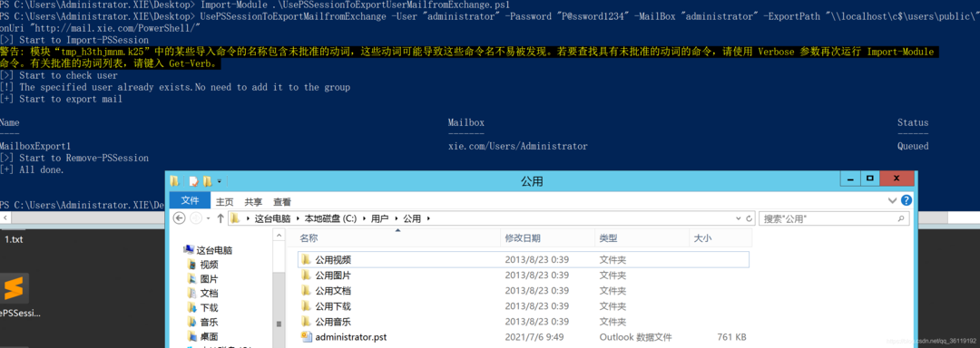This screenshot has width=980, height=348.
Task: Click the 2021/7/6 9:49 modified date cell
Action: point(535,337)
